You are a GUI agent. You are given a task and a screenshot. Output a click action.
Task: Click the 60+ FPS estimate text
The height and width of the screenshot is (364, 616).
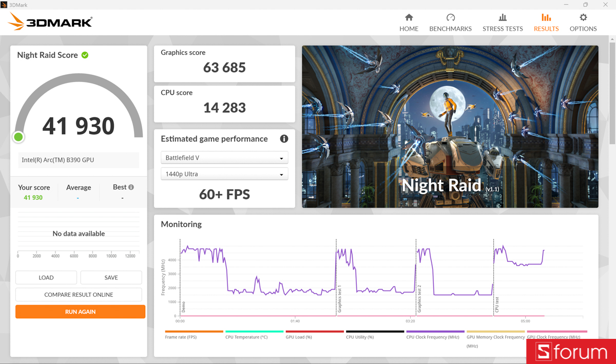tap(224, 195)
